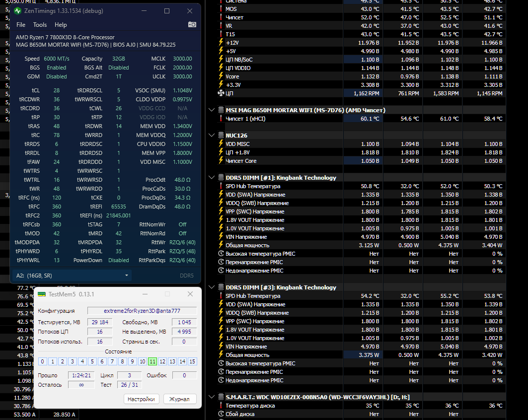Open the A2: (16GB, SR) DIMM dropdown
The image size is (528, 420).
[72, 276]
